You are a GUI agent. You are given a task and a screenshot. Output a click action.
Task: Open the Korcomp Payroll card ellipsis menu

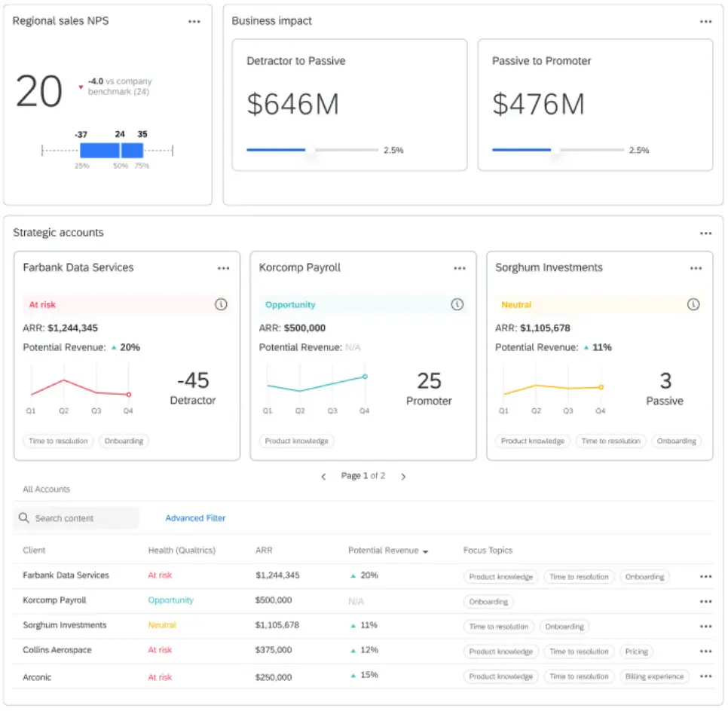460,267
